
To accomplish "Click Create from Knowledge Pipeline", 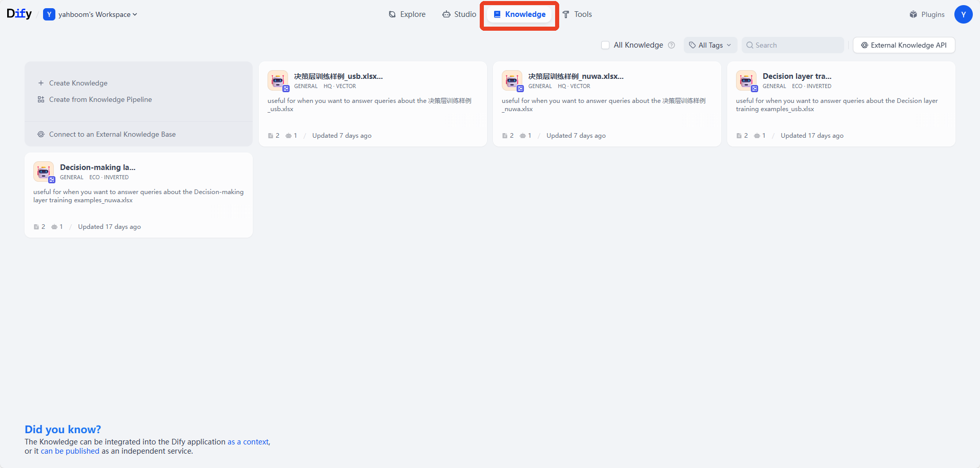I will coord(95,99).
